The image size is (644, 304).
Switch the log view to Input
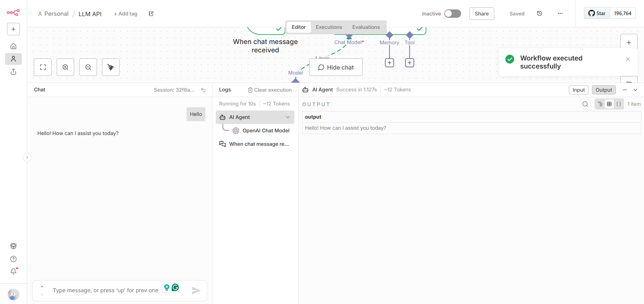click(x=579, y=90)
